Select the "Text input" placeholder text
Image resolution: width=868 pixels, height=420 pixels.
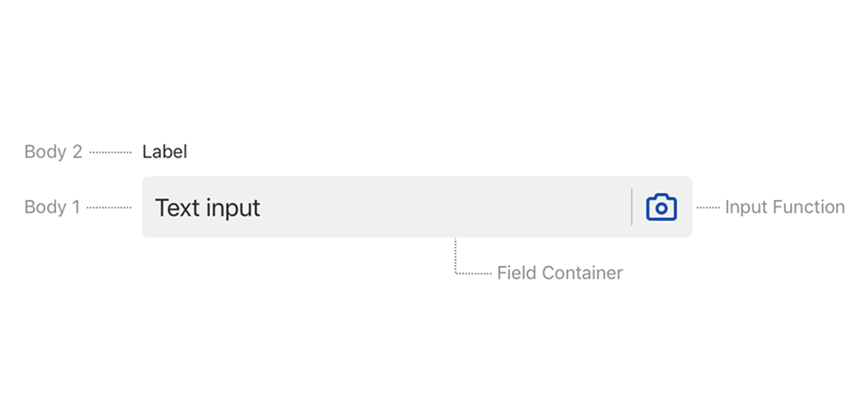pos(208,208)
